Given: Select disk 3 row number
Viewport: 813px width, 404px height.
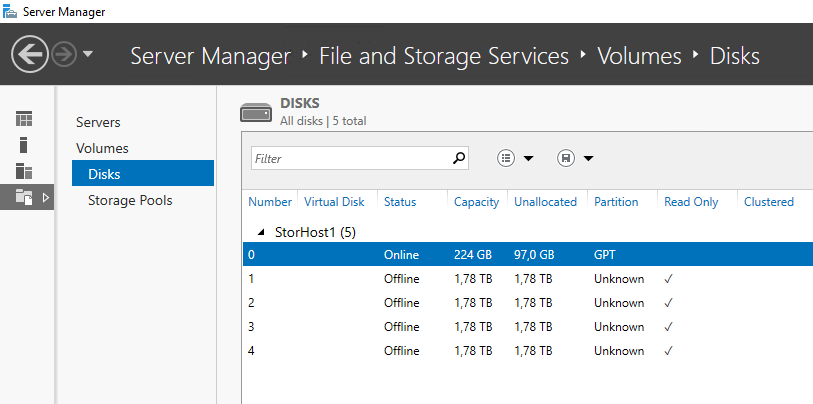Looking at the screenshot, I should (x=251, y=327).
